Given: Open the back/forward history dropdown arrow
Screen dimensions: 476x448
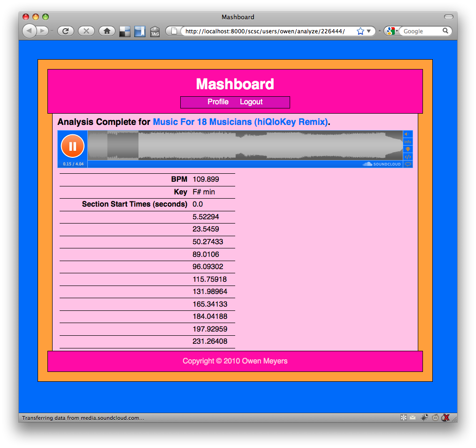Looking at the screenshot, I should 51,31.
